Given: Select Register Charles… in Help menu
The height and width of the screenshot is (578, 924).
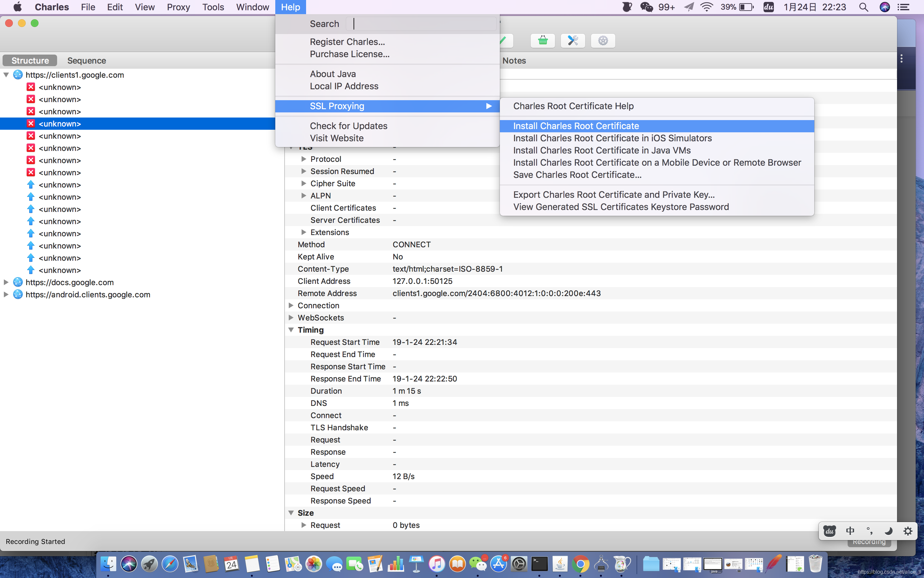Looking at the screenshot, I should tap(387, 42).
